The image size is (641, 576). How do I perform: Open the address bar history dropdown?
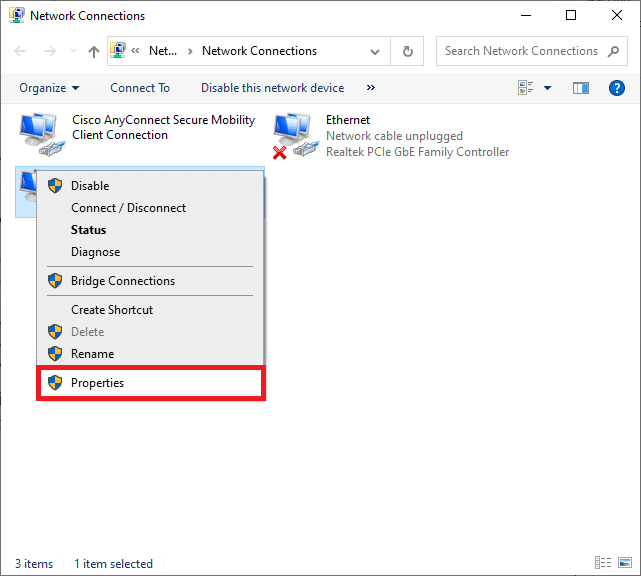coord(375,51)
